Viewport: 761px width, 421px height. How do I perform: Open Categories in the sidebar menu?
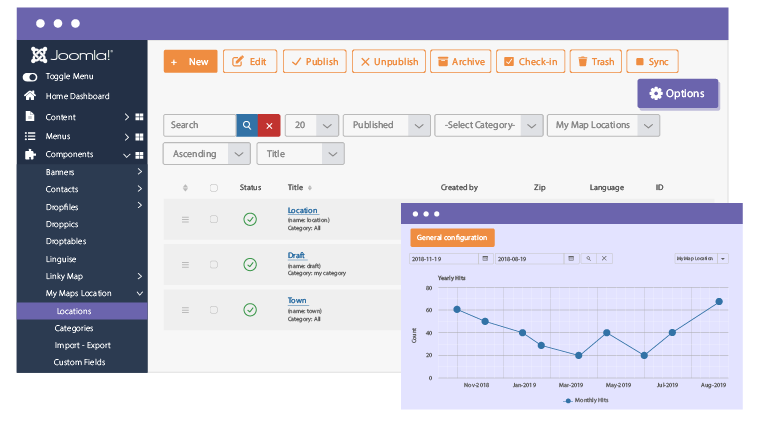coord(74,328)
